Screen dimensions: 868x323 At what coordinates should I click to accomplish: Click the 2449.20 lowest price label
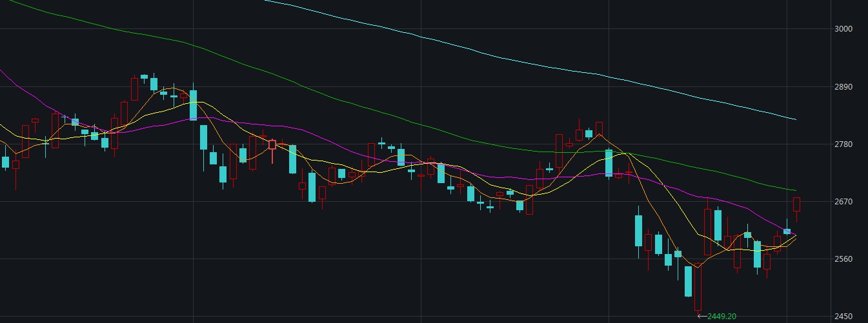(722, 317)
